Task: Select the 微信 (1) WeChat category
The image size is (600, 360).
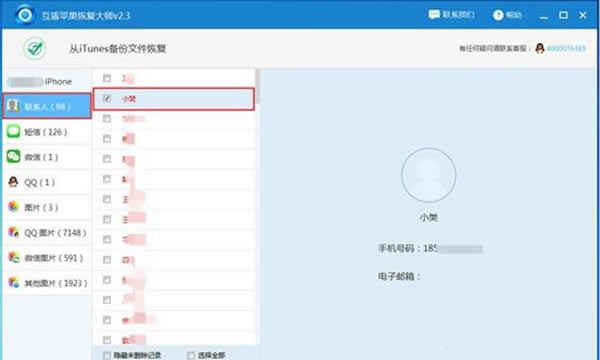Action: point(47,157)
